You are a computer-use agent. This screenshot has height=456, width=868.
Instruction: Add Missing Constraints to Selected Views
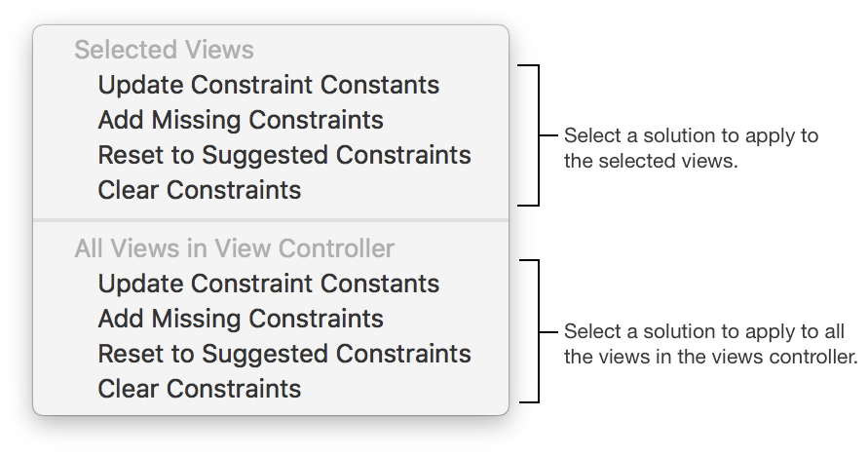coord(241,120)
